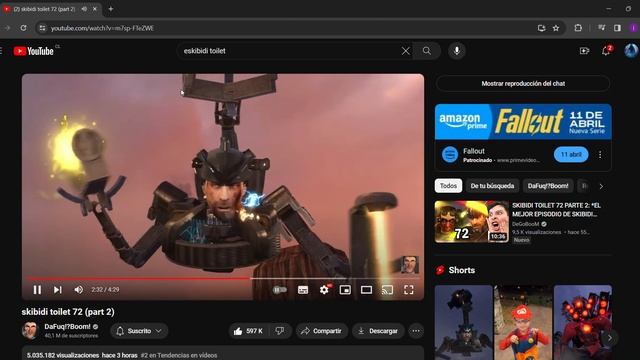
Task: Open the first Shorts video thumbnail
Action: tap(463, 322)
